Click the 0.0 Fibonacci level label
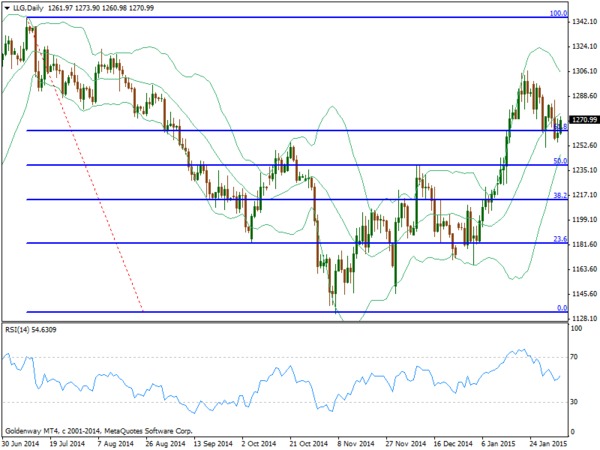Screen dimensions: 600x450 (562, 308)
